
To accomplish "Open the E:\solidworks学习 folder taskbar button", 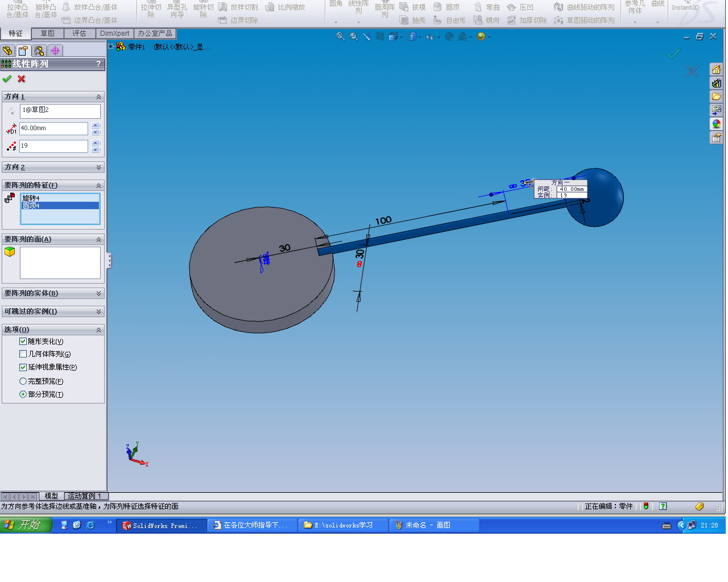I will pyautogui.click(x=343, y=526).
